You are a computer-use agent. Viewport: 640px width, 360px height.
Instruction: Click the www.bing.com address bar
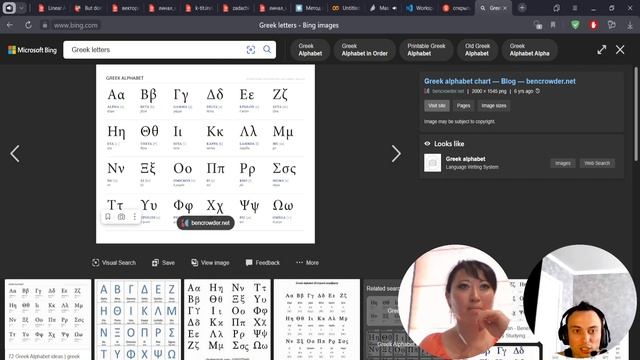click(x=76, y=25)
